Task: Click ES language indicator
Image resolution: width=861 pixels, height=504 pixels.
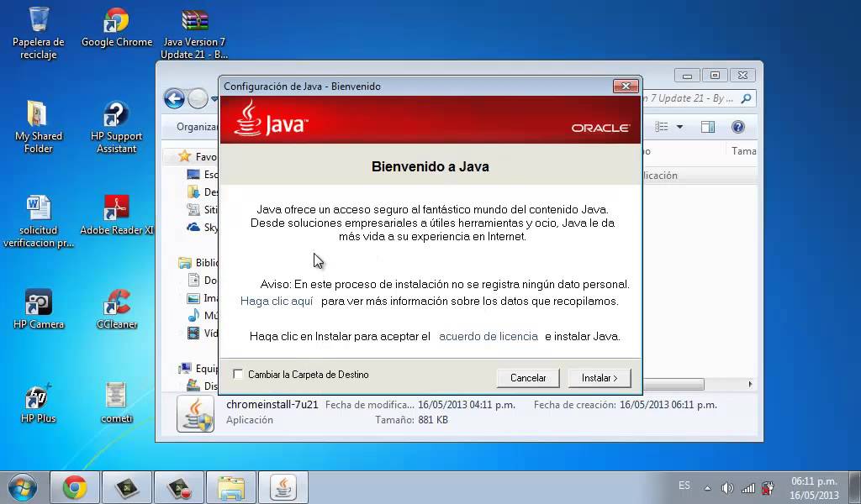Action: [684, 486]
